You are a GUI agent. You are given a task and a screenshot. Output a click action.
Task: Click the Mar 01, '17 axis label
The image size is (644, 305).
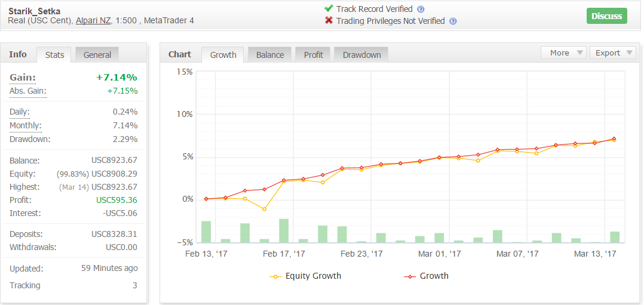[440, 254]
